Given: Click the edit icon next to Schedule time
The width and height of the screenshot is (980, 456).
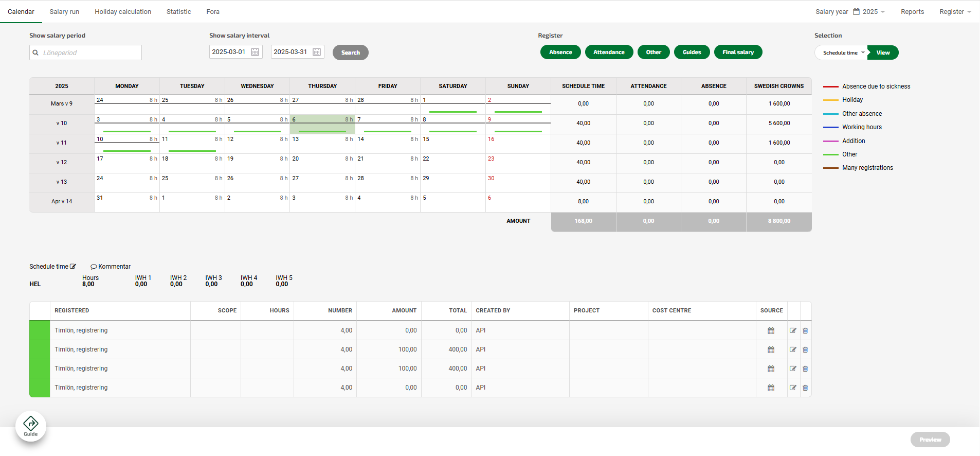Looking at the screenshot, I should 73,267.
